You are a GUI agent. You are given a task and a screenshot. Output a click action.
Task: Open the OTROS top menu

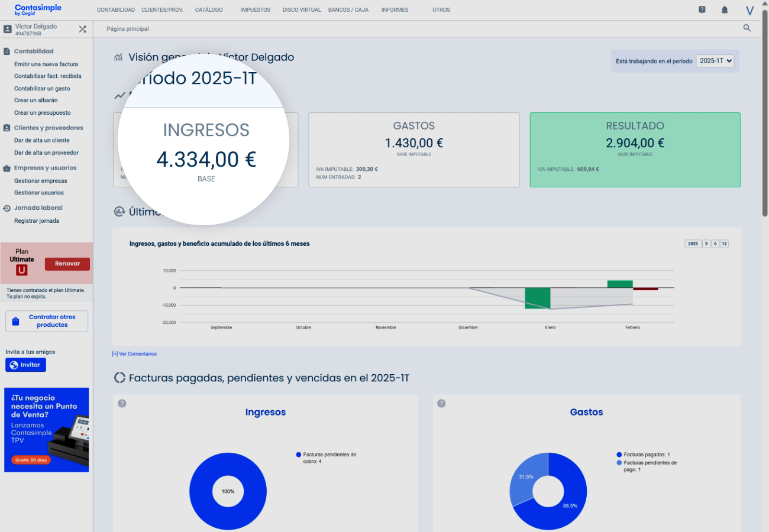(441, 10)
